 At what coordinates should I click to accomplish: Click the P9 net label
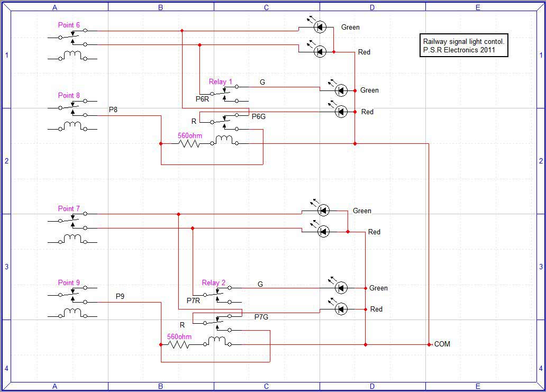[120, 296]
